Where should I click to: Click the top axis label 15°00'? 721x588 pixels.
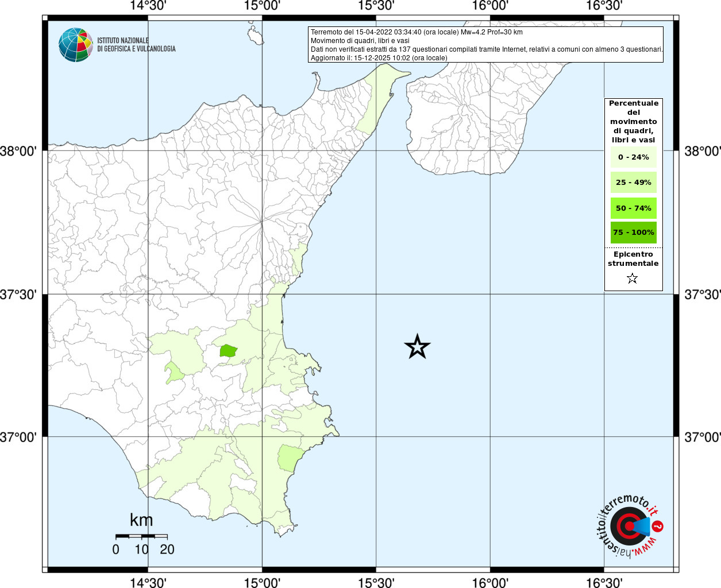click(262, 6)
